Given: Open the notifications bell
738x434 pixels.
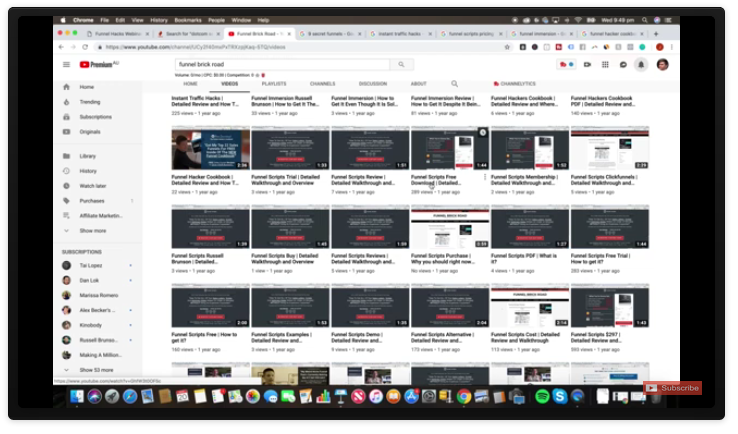Looking at the screenshot, I should point(641,64).
